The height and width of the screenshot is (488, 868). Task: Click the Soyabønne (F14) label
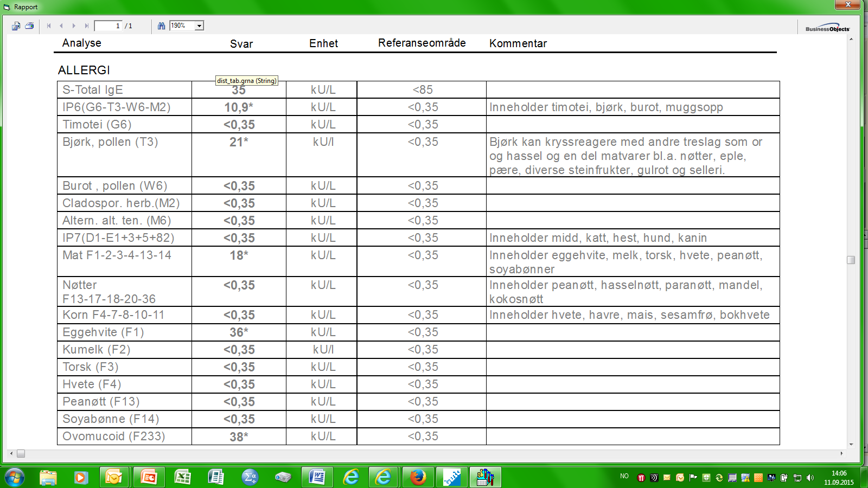pos(111,419)
